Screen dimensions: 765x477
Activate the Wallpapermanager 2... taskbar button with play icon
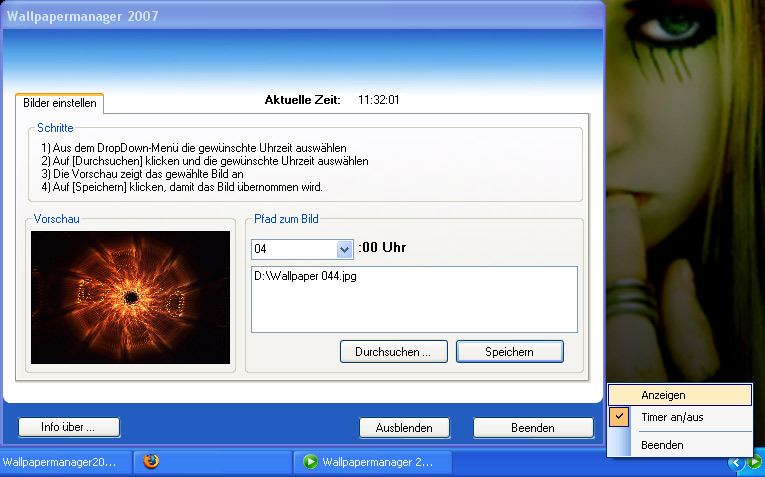pos(373,462)
